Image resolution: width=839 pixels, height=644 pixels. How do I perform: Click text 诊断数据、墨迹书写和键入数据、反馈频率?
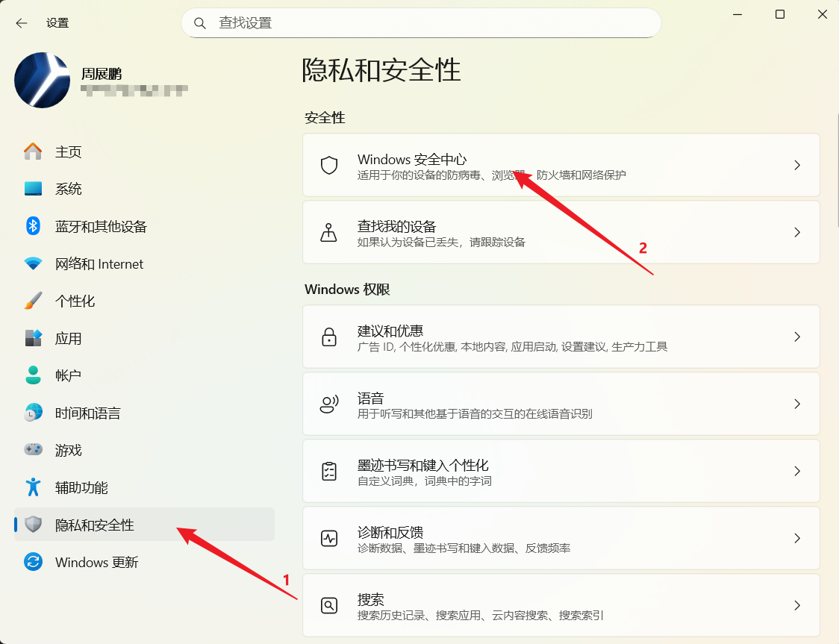(464, 548)
